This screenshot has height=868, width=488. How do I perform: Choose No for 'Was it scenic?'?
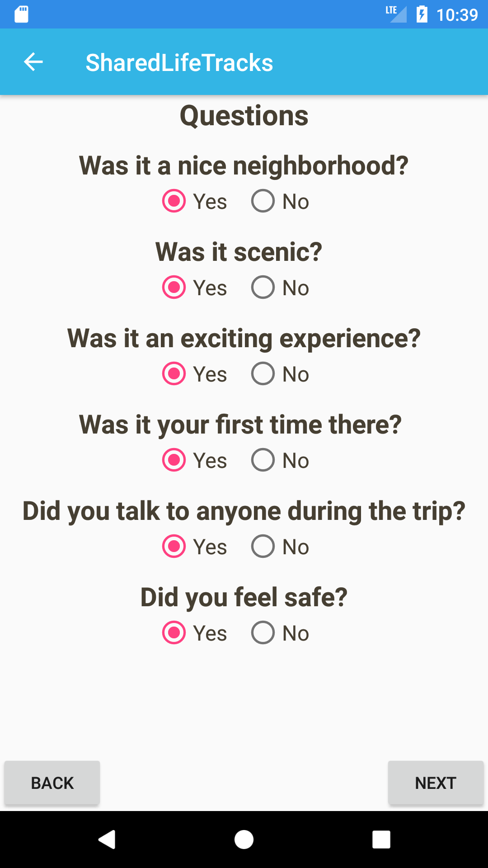coord(263,288)
